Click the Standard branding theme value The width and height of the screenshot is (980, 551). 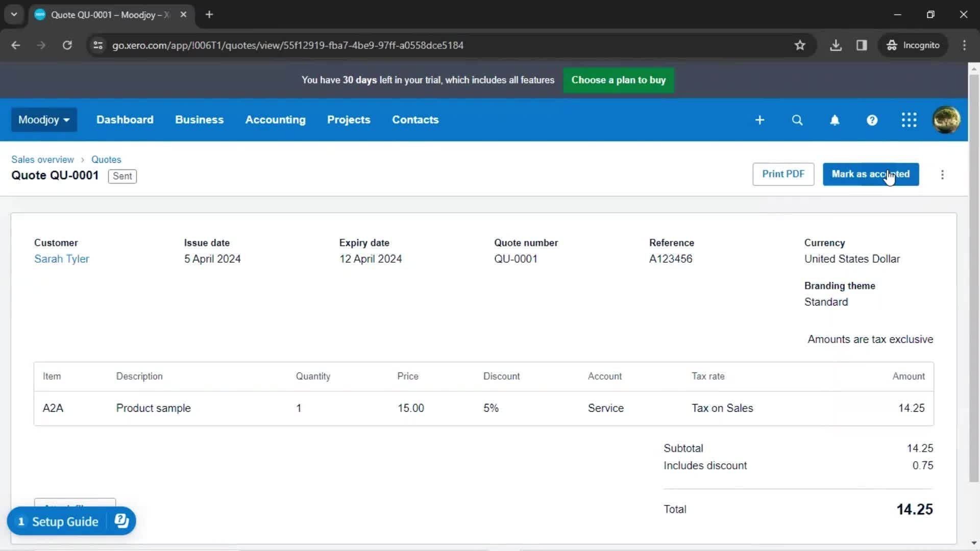click(x=826, y=302)
